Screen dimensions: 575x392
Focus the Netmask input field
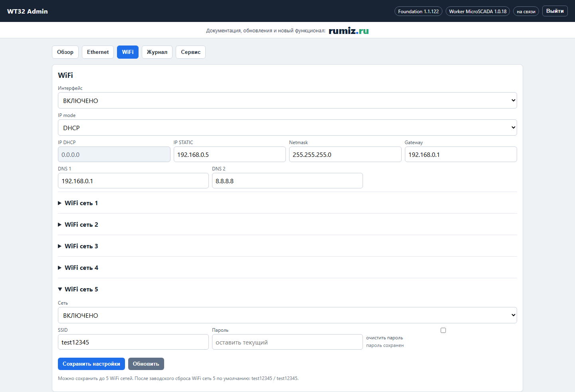coord(345,154)
